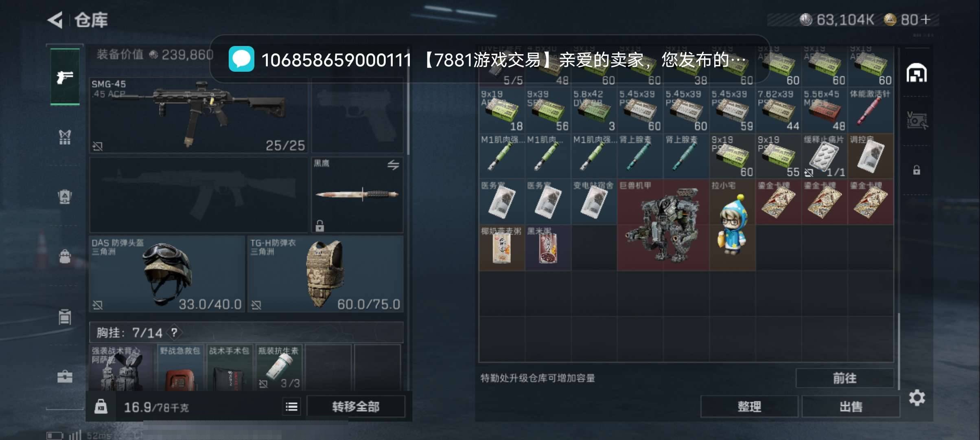Open the list view icon beside 转移全部

click(x=292, y=407)
